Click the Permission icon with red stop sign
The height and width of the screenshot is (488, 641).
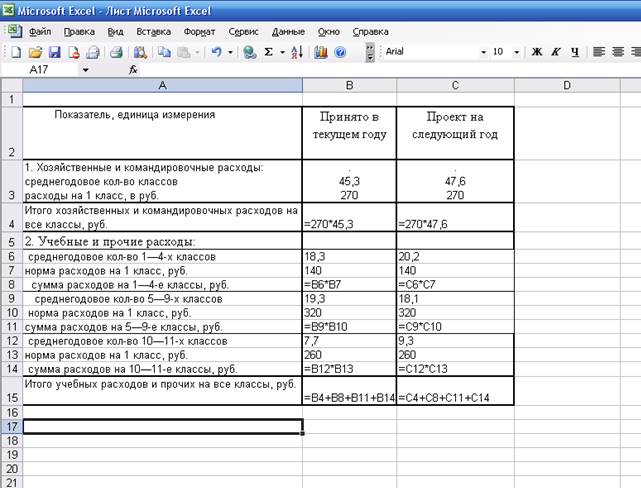pos(74,52)
